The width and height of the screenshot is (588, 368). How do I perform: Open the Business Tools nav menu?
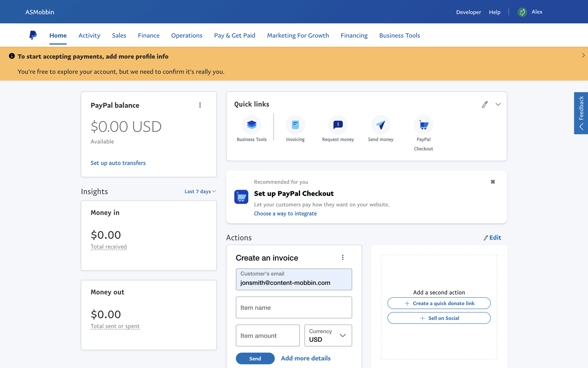399,36
